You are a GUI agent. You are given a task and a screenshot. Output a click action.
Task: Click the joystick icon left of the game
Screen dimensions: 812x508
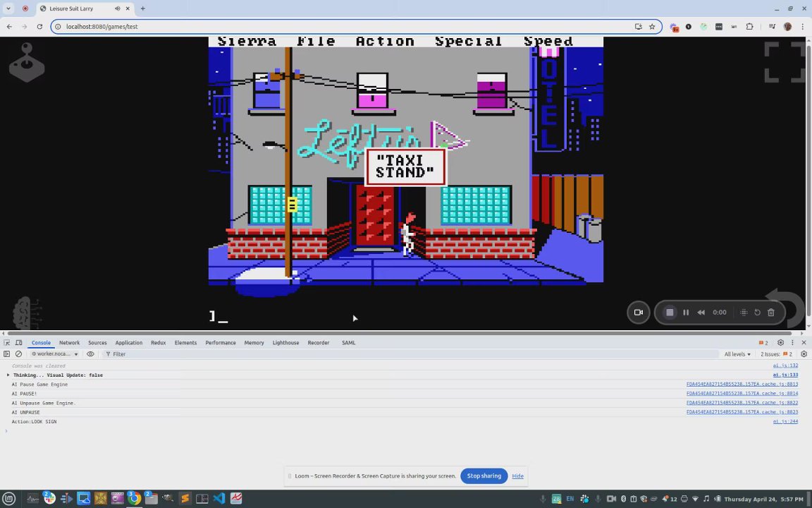pyautogui.click(x=26, y=63)
